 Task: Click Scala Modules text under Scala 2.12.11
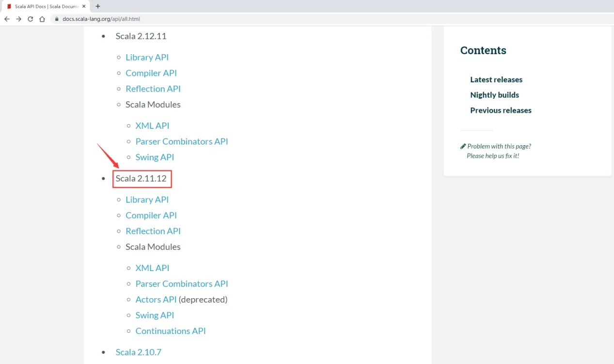(x=153, y=105)
